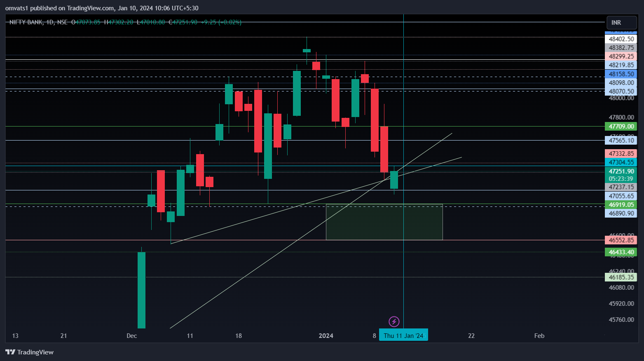Screen dimensions: 644x361
Task: Click the 47237.15 price label
Action: tap(621, 187)
